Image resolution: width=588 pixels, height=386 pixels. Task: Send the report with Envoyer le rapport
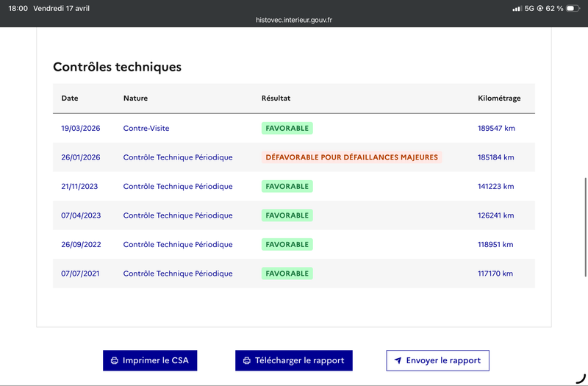[x=437, y=360]
